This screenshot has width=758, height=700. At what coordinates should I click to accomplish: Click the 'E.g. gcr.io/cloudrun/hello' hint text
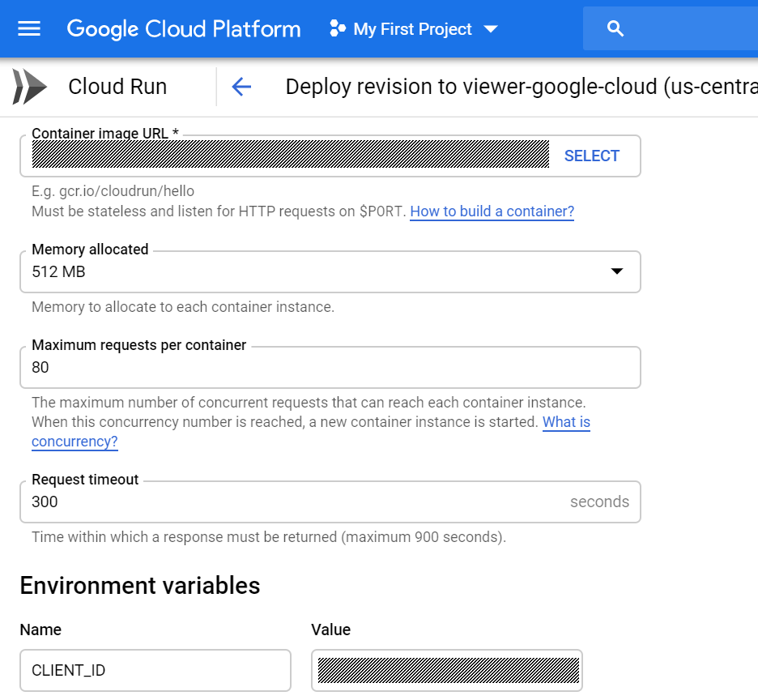[x=113, y=191]
